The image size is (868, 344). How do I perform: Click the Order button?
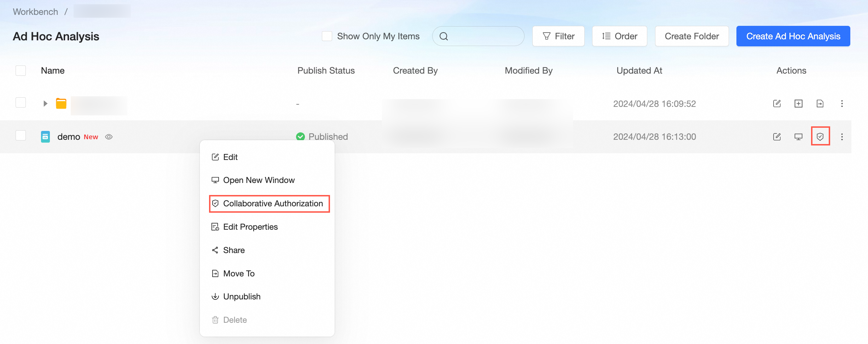coord(620,36)
